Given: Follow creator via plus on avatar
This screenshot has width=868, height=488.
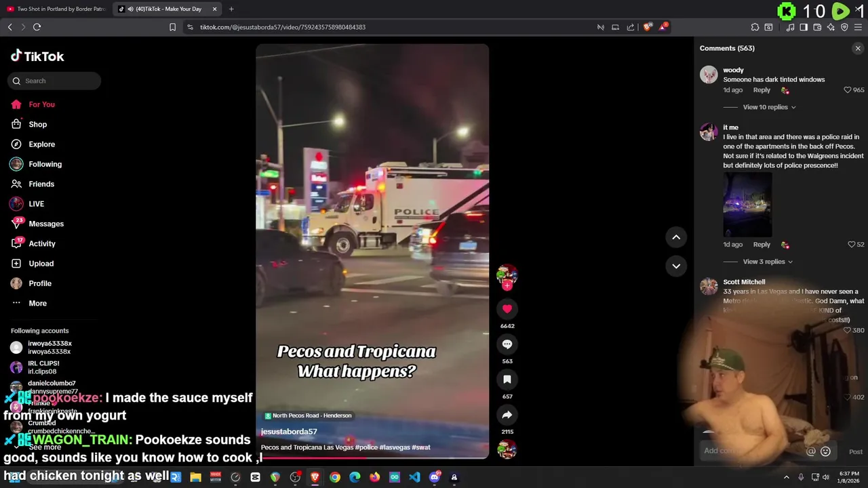Looking at the screenshot, I should tap(507, 285).
